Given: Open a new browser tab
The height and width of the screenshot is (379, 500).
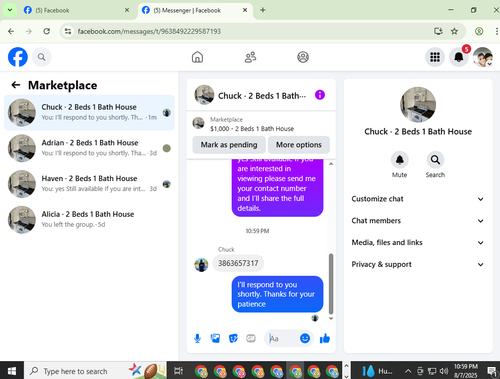Looking at the screenshot, I should coord(263,10).
